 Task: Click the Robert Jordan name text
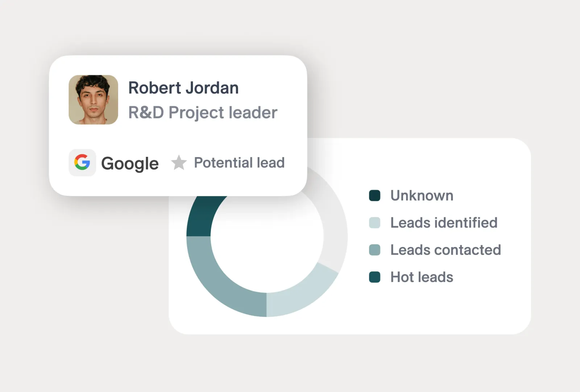click(x=183, y=88)
